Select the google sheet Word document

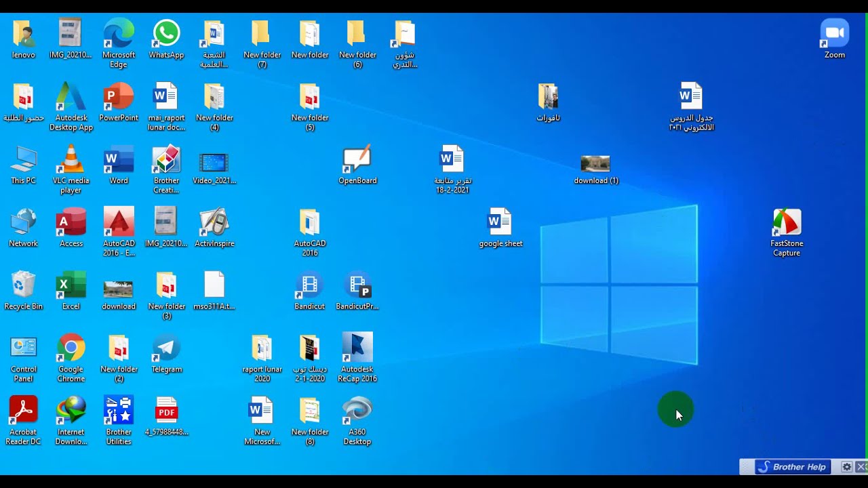(500, 228)
